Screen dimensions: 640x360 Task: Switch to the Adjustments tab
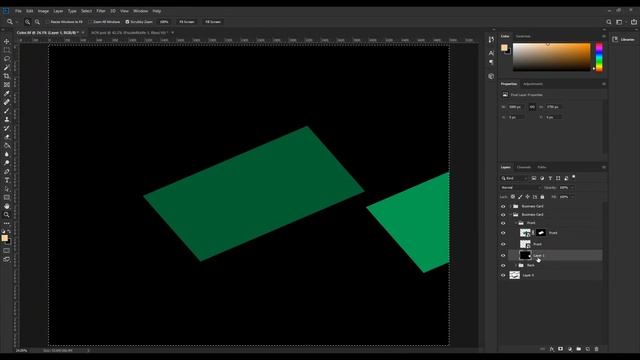533,84
